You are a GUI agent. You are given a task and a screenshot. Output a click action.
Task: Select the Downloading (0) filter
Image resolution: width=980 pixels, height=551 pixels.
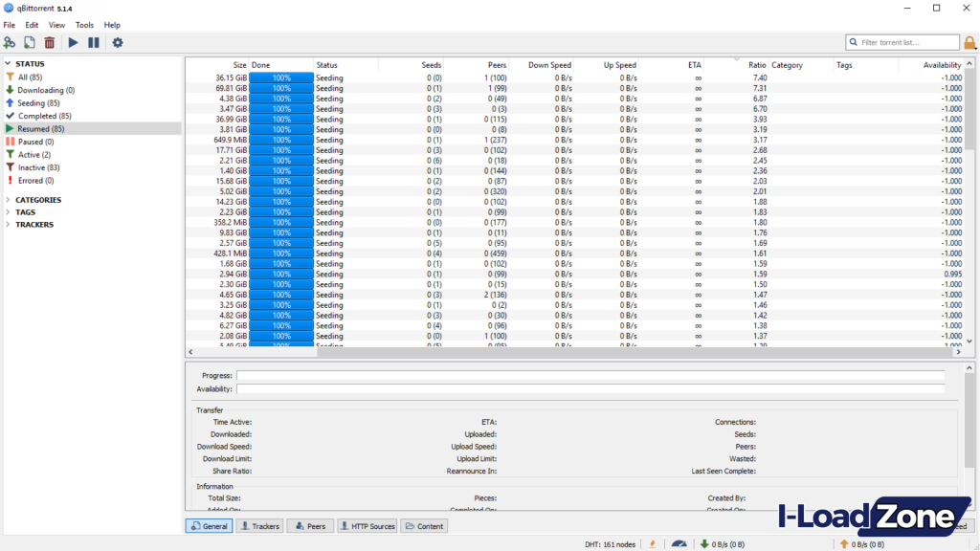(46, 90)
